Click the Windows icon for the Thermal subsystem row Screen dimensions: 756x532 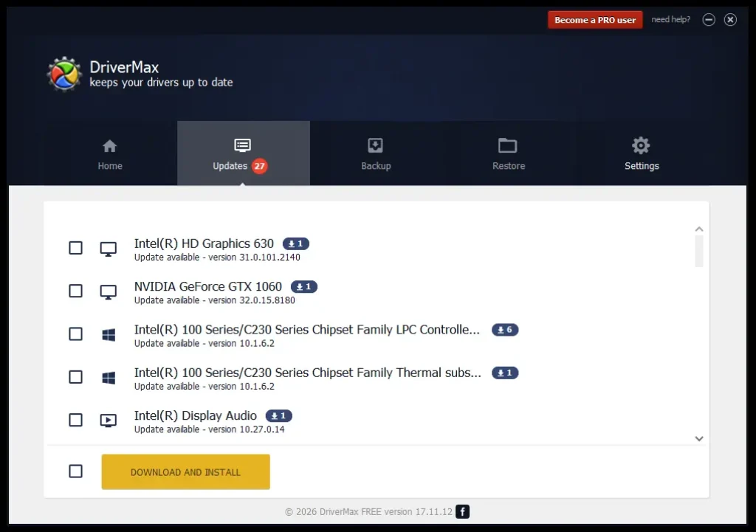click(x=109, y=378)
